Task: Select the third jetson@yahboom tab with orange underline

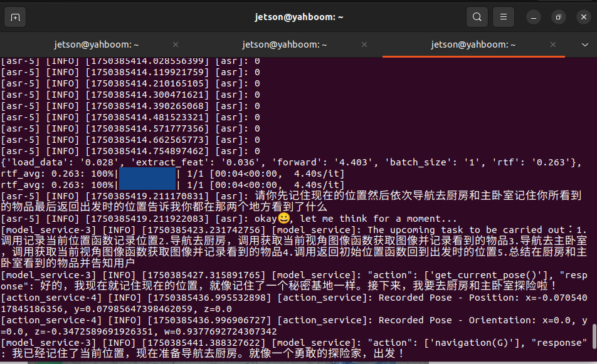Action: click(473, 44)
